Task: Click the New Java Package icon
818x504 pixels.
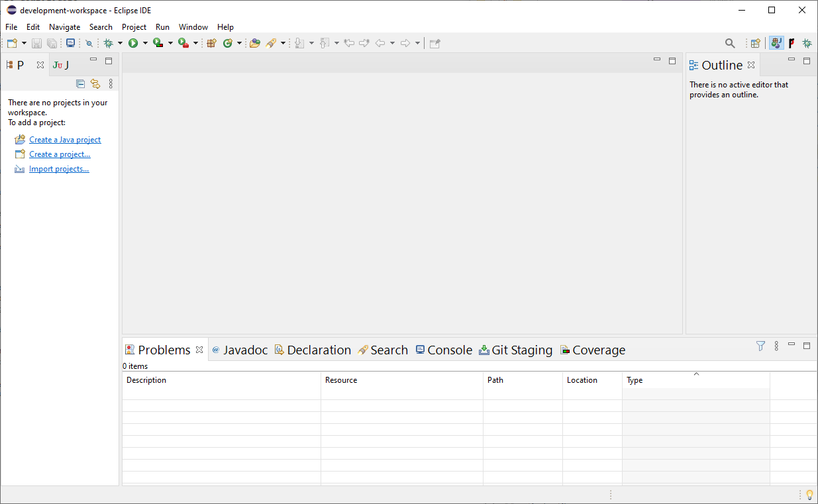Action: click(212, 43)
